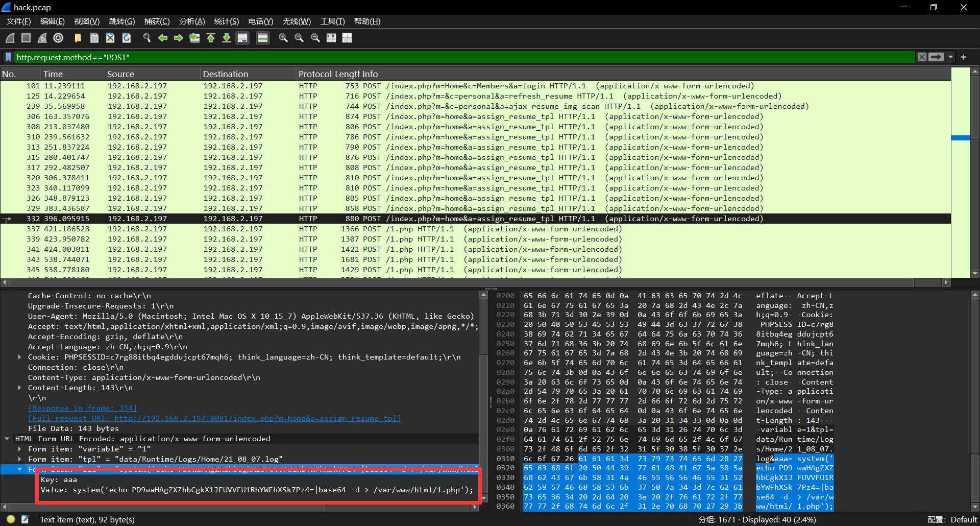980x526 pixels.
Task: Select packet 337 POST /1.php row
Action: [475, 229]
